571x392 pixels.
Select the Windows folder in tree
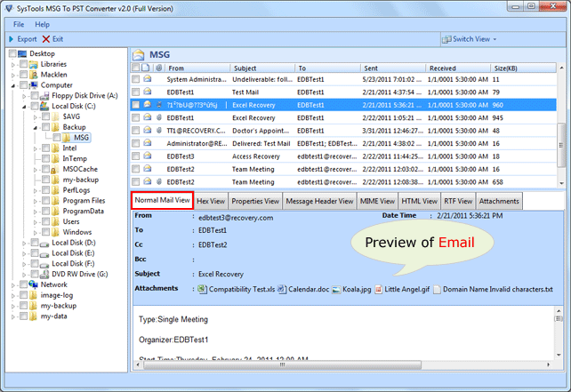76,232
